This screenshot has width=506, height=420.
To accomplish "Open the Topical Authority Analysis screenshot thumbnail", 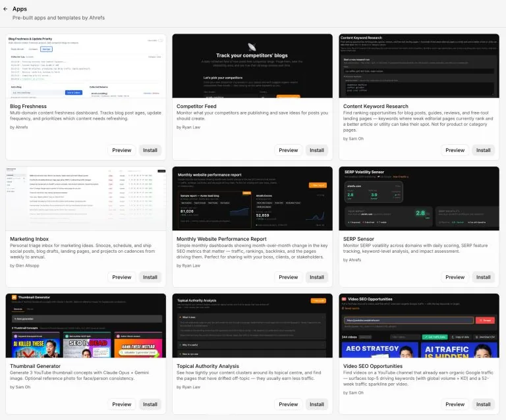I will (x=252, y=326).
